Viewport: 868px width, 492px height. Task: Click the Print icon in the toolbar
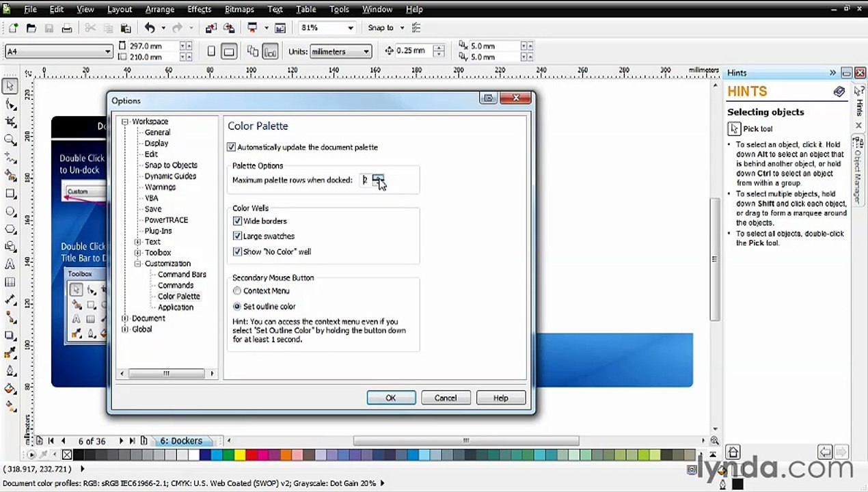[67, 28]
